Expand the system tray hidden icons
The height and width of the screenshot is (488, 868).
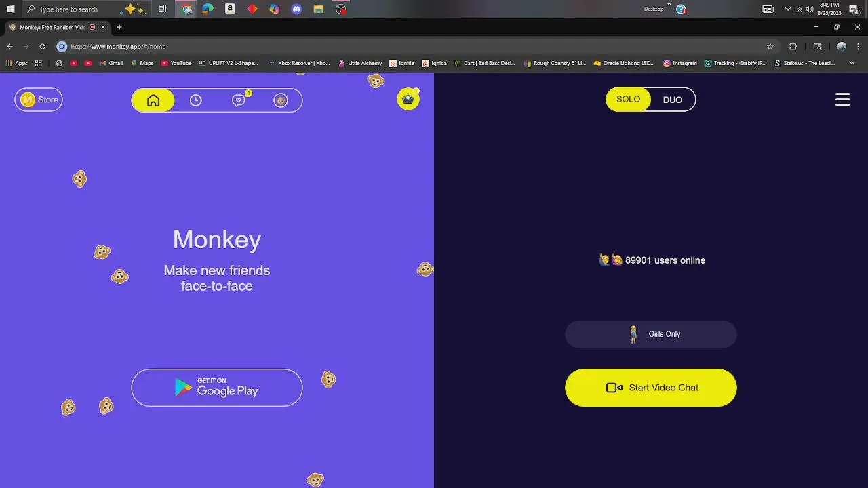787,9
